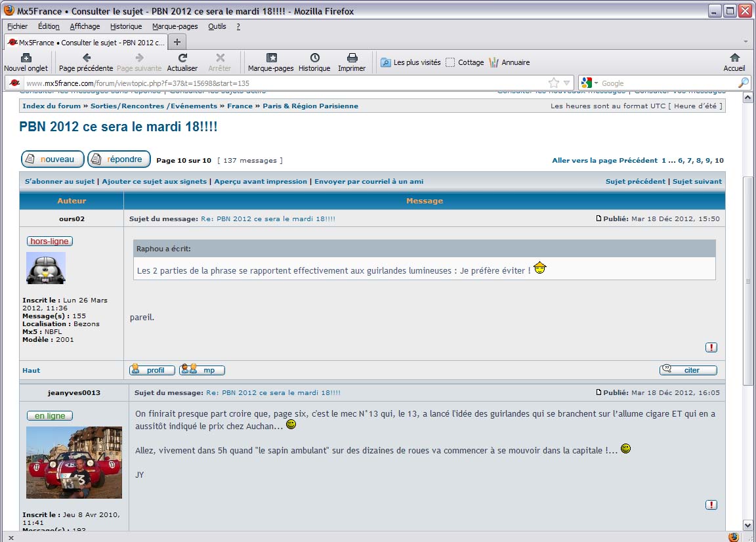Open the Fichier menu
756x542 pixels.
click(x=17, y=26)
